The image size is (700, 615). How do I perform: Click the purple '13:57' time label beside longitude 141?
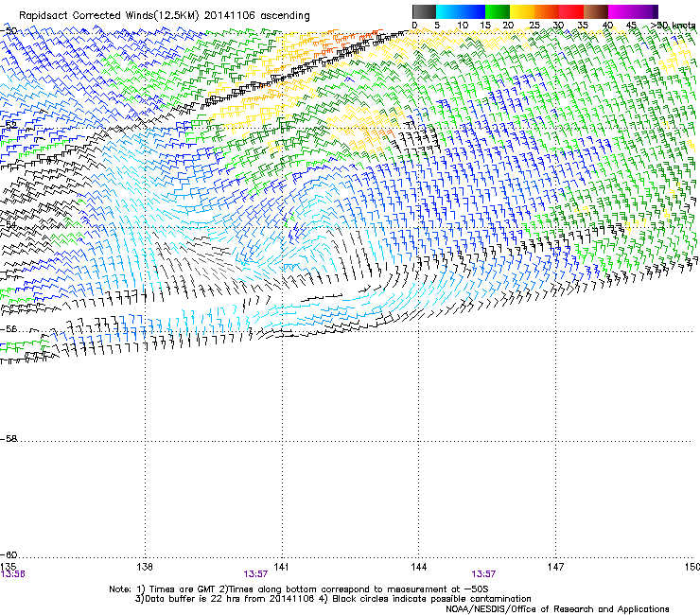[255, 574]
